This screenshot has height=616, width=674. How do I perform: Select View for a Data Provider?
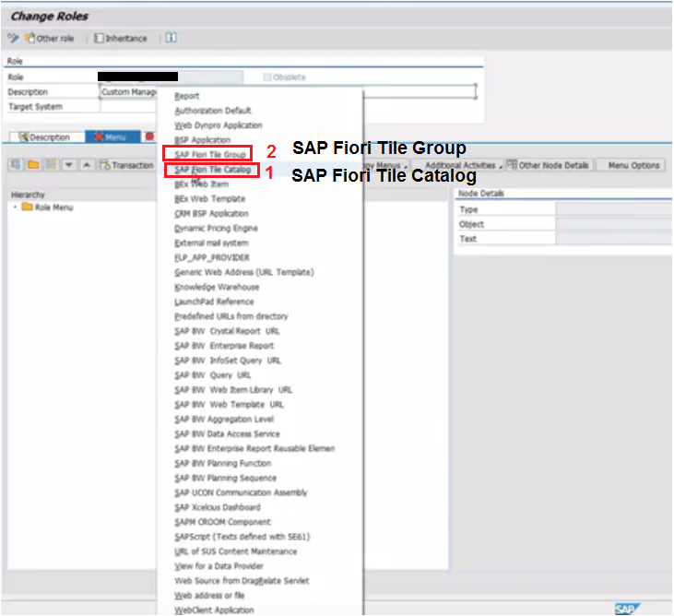[x=219, y=566]
